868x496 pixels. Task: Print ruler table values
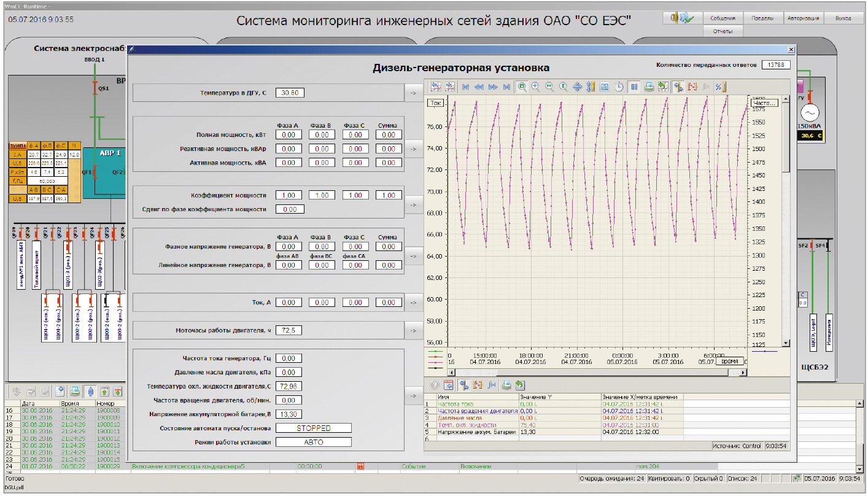(506, 385)
